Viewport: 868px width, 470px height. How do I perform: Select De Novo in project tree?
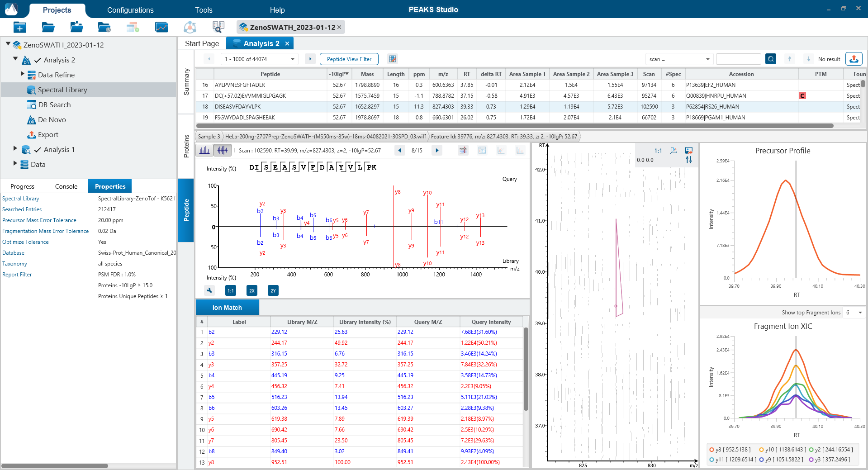pos(52,119)
